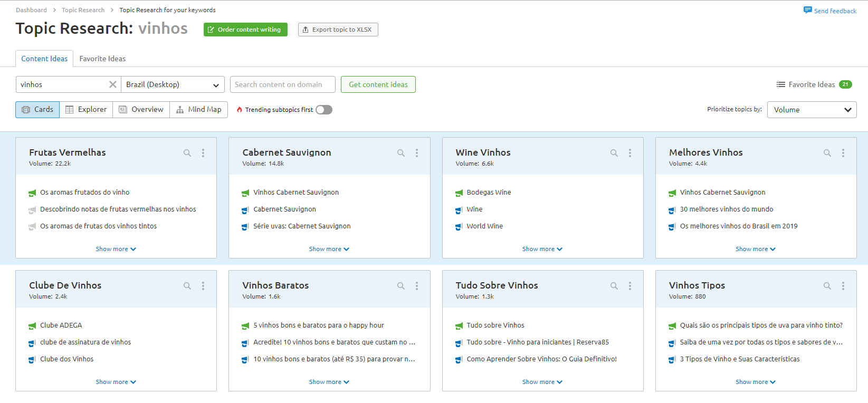This screenshot has height=403, width=868.
Task: Open more options on Melhores Vinhos card
Action: click(x=843, y=153)
